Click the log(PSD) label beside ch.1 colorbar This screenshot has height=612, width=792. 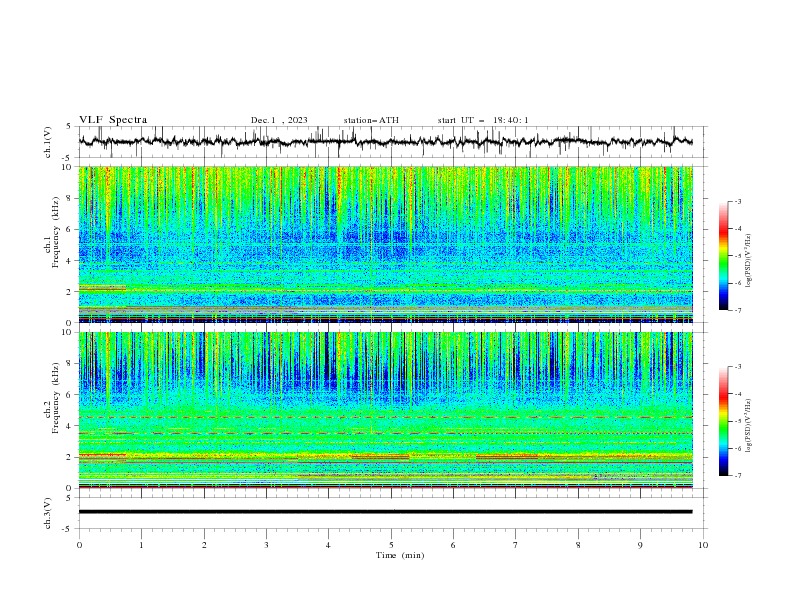coord(749,261)
